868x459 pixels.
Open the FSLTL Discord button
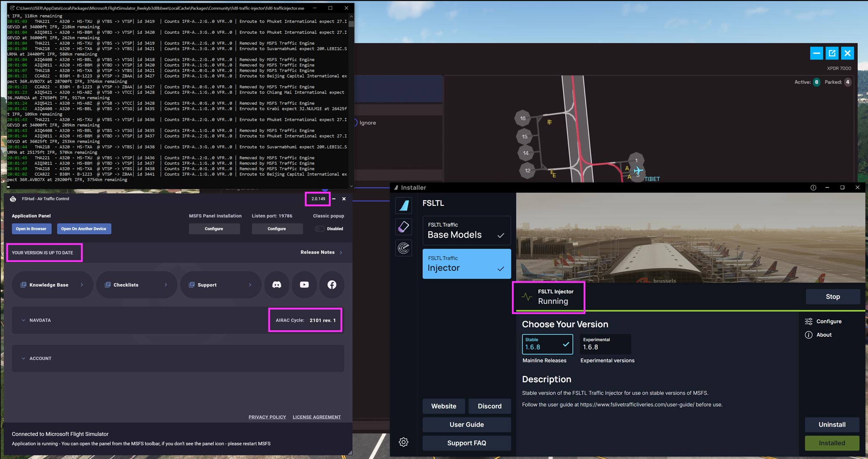490,406
